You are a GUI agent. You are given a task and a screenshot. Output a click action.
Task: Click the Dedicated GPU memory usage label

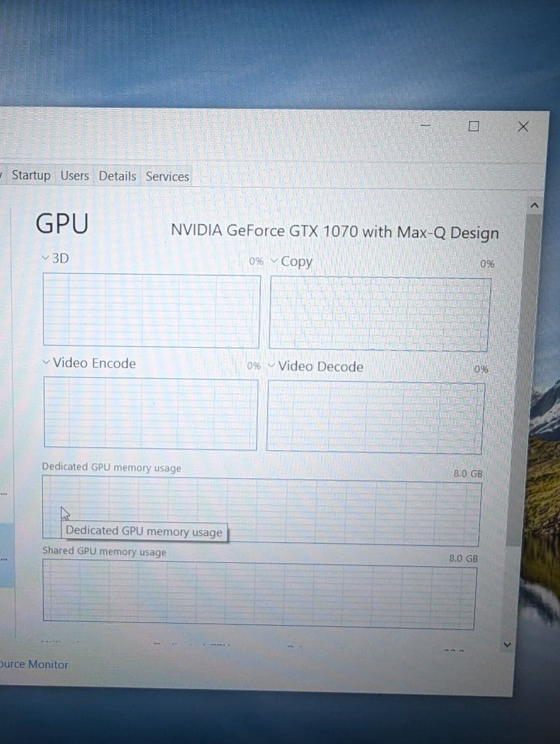pos(112,467)
